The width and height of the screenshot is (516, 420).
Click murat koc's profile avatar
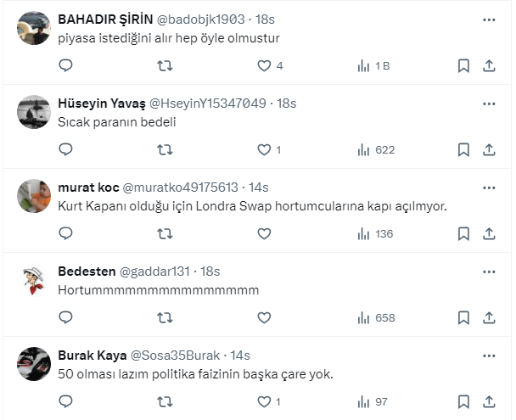tap(34, 196)
